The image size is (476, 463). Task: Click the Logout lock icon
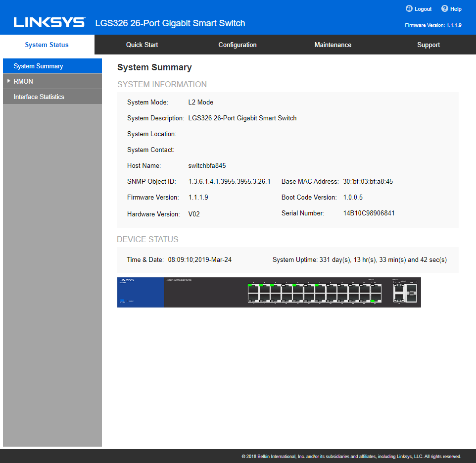click(409, 9)
